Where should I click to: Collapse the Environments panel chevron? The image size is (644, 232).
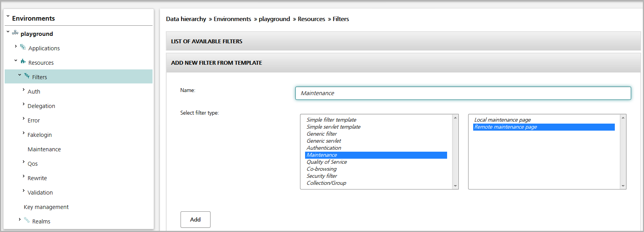coord(8,16)
